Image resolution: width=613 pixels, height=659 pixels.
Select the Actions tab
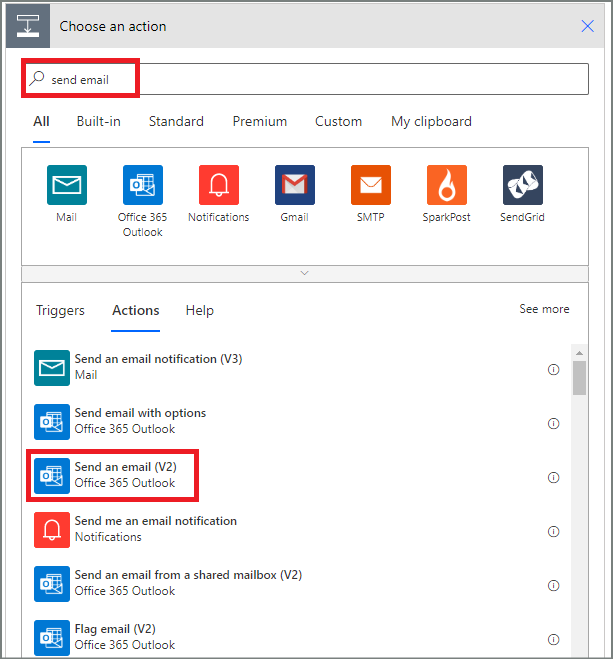(x=135, y=310)
